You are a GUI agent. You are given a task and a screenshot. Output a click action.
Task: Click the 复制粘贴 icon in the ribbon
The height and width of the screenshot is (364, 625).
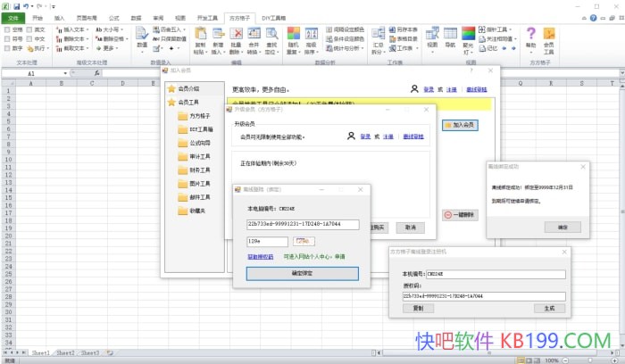(x=199, y=38)
